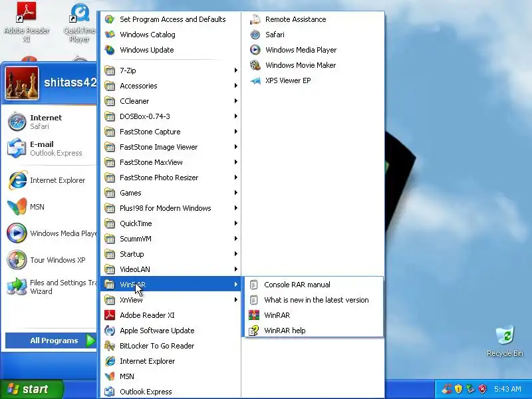Select QuickTime Player desktop shortcut
Screen dimensions: 532x399
[79, 23]
